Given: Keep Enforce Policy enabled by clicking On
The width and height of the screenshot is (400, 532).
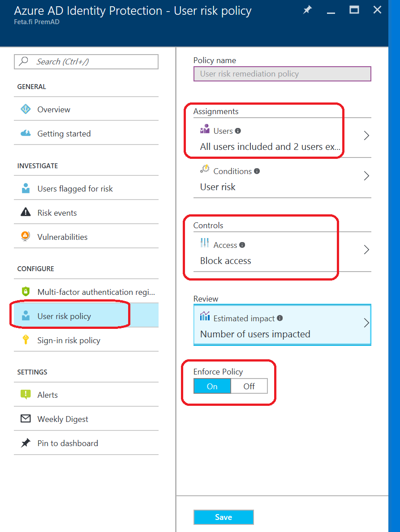Looking at the screenshot, I should [212, 386].
